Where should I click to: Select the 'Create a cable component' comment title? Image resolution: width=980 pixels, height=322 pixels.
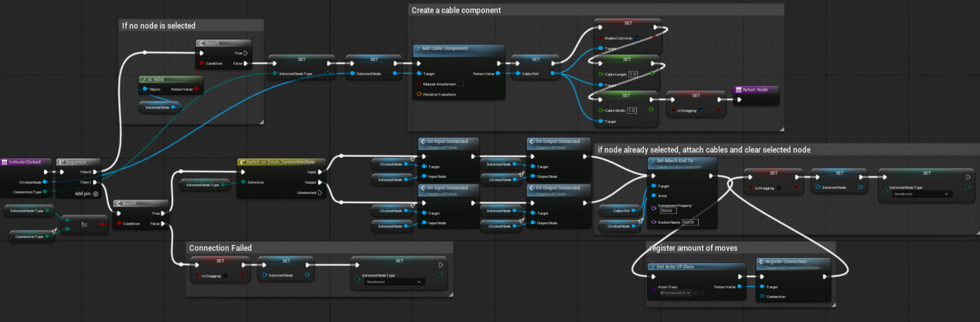(456, 10)
